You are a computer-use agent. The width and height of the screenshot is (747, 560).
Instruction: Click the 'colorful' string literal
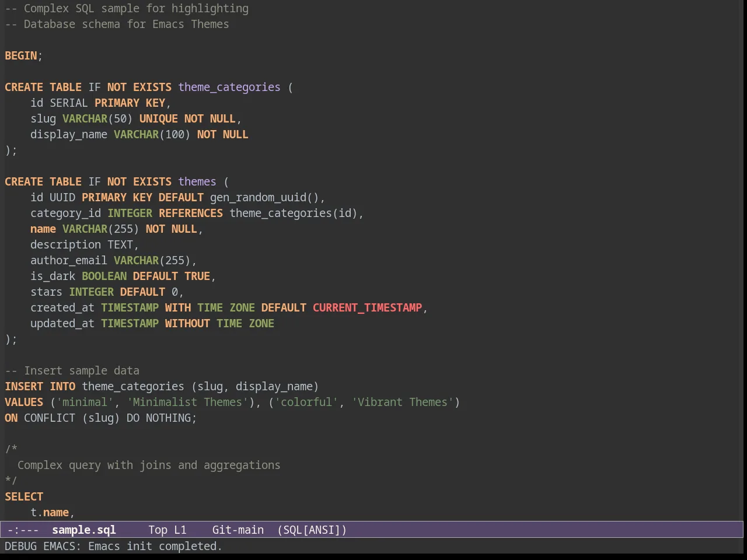tap(306, 402)
